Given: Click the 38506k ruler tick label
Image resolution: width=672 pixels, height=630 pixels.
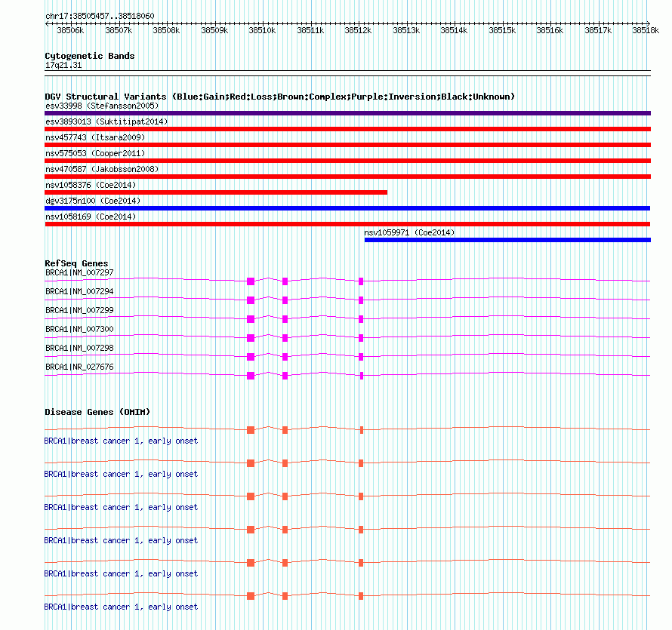Looking at the screenshot, I should tap(70, 30).
